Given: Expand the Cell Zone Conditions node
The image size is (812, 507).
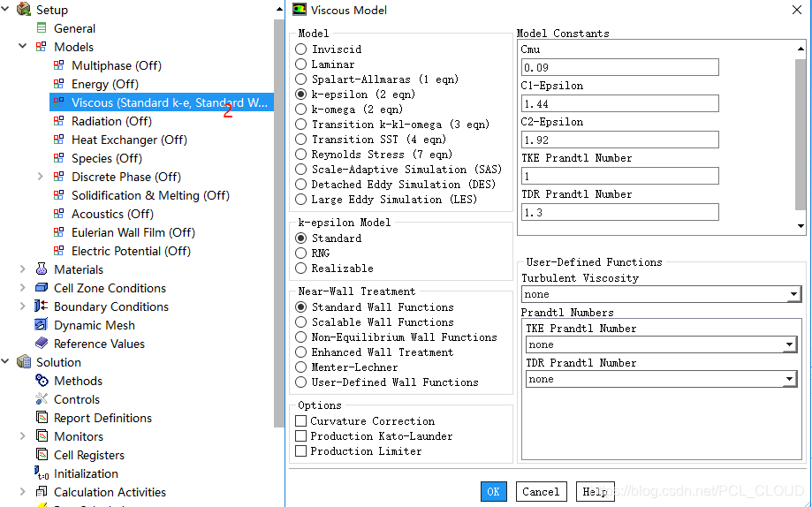Looking at the screenshot, I should (x=23, y=287).
